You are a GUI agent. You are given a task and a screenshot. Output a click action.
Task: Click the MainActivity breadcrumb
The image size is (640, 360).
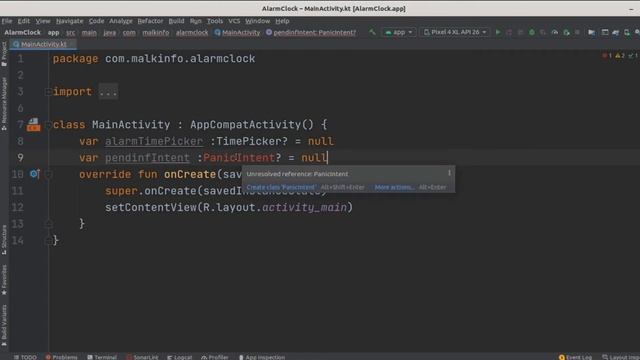tap(238, 32)
